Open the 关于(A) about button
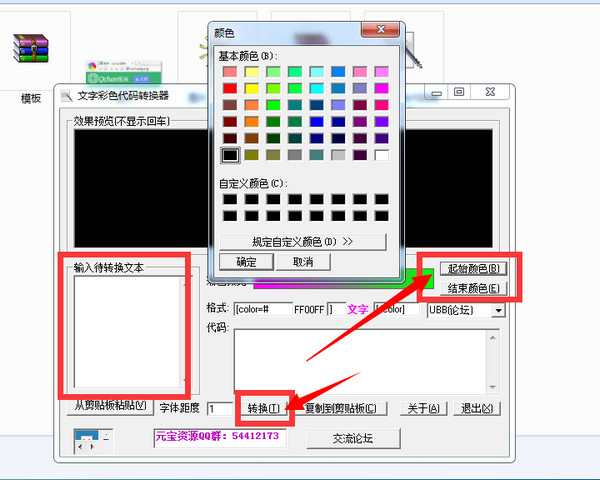The width and height of the screenshot is (600, 480). (x=424, y=408)
